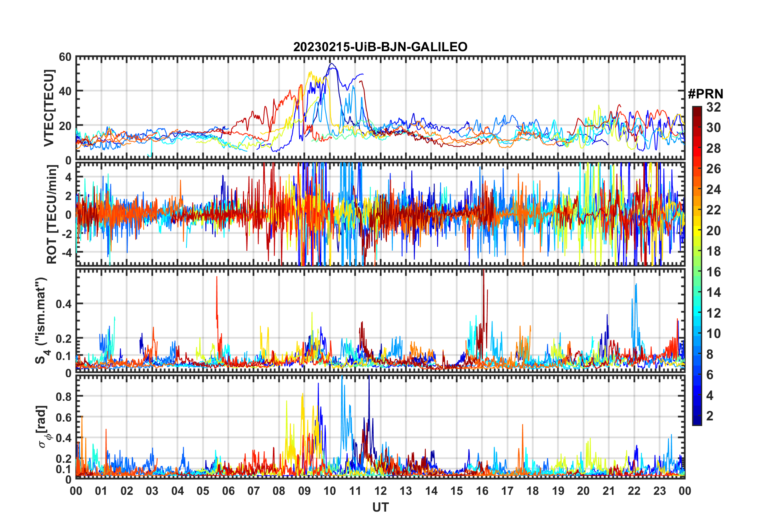Click the colorbar tick label 10

tap(713, 334)
